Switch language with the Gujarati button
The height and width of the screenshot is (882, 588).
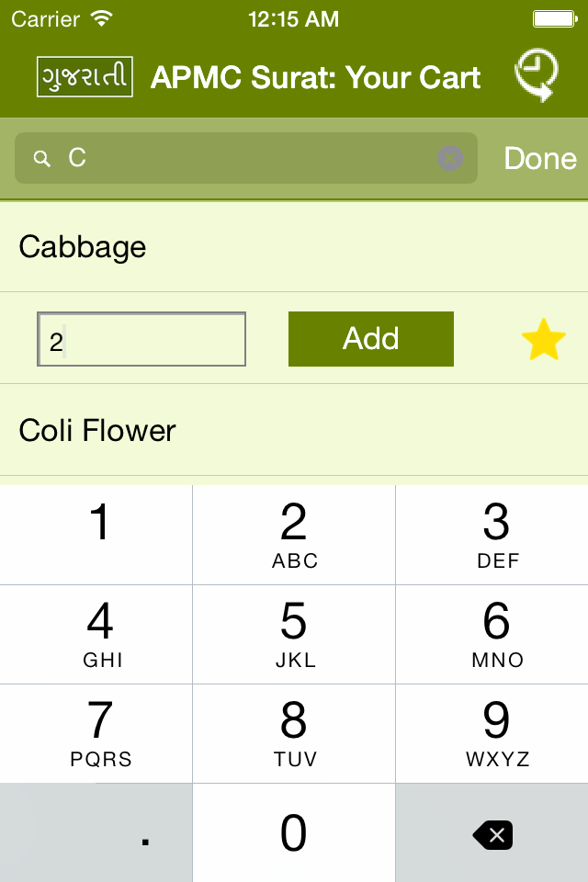[85, 76]
